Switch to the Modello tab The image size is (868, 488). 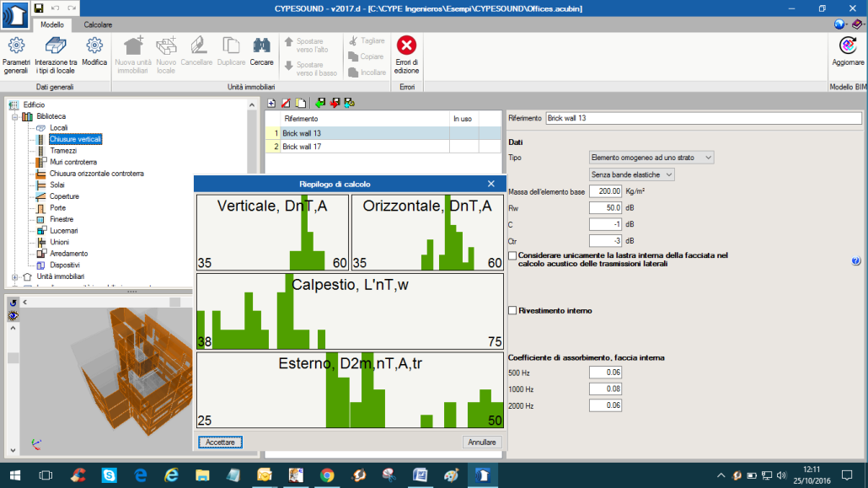pyautogui.click(x=52, y=25)
